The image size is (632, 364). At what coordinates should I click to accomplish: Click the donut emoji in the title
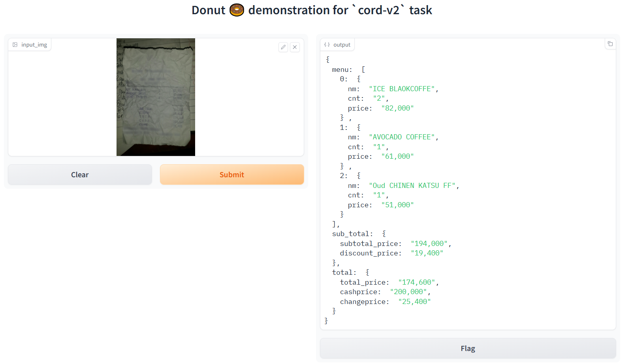point(237,10)
